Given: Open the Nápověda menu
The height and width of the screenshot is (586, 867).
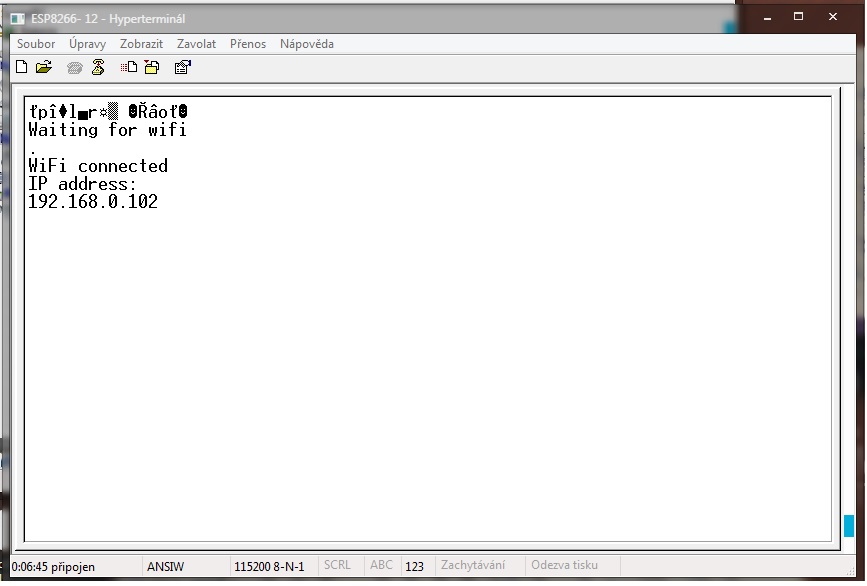Looking at the screenshot, I should [x=307, y=44].
